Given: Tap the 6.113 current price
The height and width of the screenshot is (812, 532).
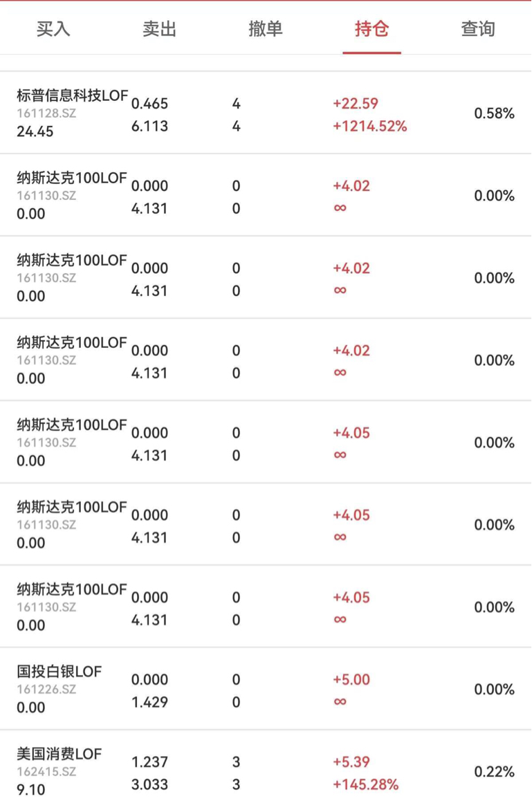Looking at the screenshot, I should pyautogui.click(x=149, y=127).
